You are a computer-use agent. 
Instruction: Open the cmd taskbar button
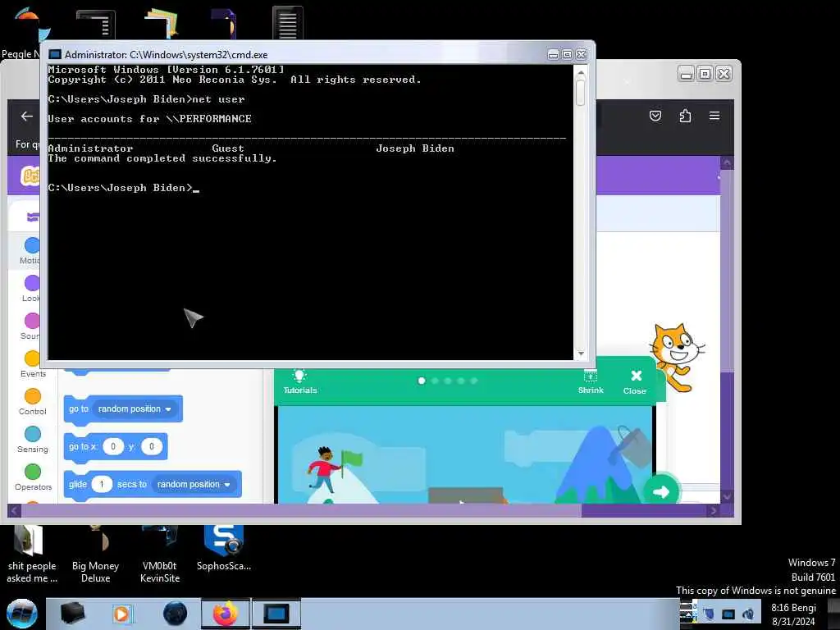pyautogui.click(x=276, y=614)
